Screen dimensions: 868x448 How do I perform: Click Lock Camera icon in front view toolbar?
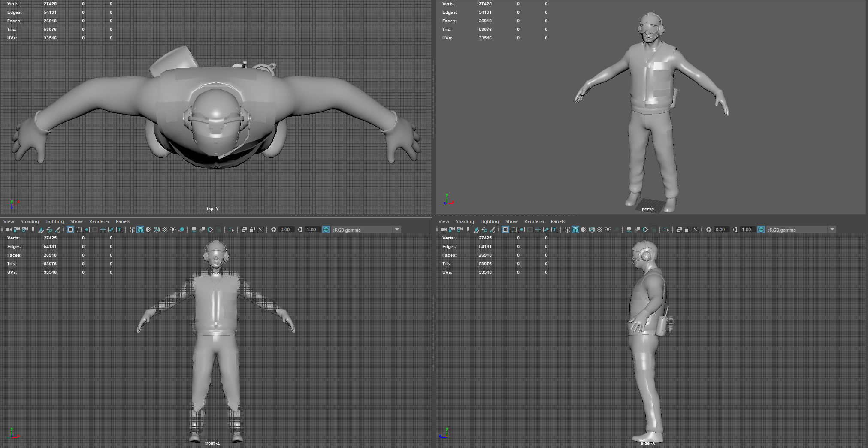tap(16, 230)
